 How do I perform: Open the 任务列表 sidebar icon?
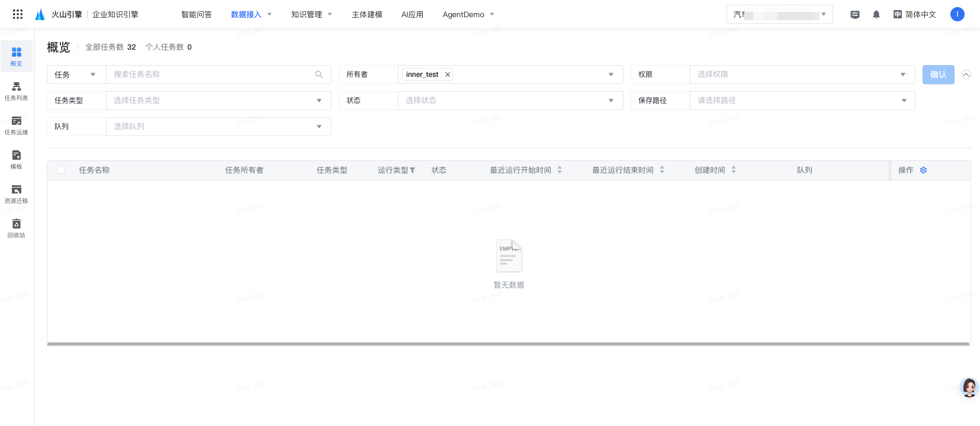(x=17, y=91)
